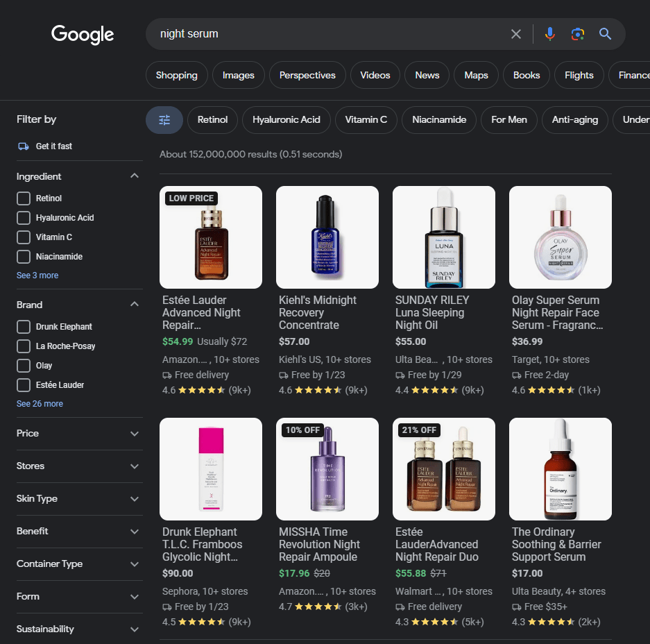Screen dimensions: 650x644
Task: Click See 26 more brands link
Action: click(40, 403)
